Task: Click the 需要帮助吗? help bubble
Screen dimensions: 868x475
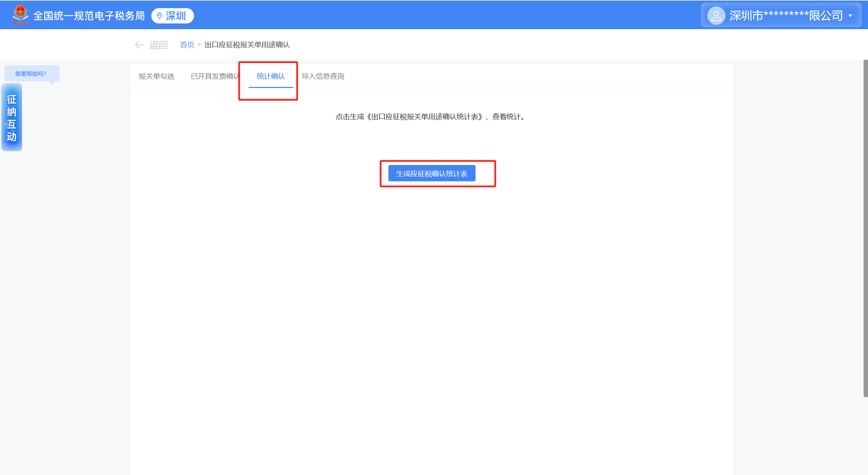Action: [31, 74]
